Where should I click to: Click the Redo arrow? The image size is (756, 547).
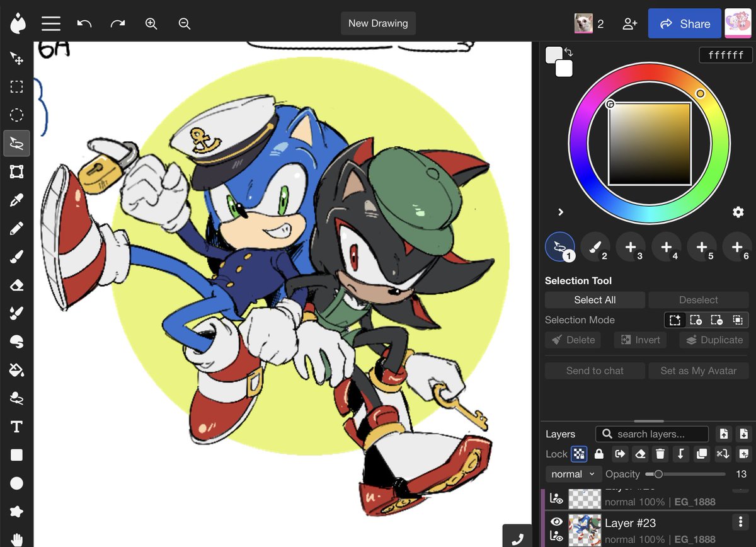tap(118, 23)
